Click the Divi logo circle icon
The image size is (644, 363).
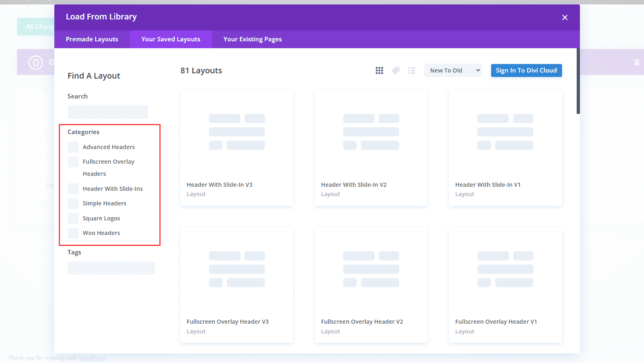[36, 62]
